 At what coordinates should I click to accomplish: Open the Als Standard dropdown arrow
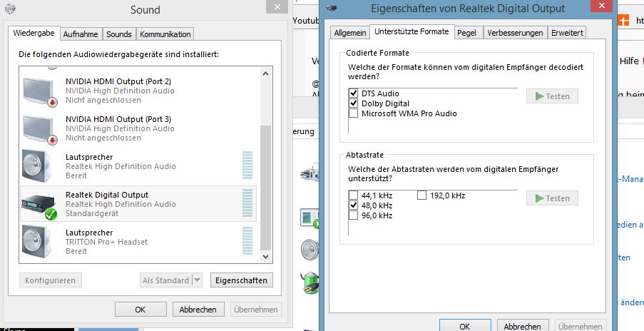(197, 280)
